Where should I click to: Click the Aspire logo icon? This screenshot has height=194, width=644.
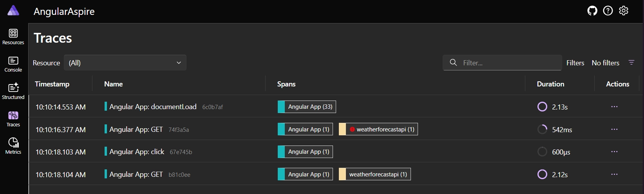(x=13, y=11)
